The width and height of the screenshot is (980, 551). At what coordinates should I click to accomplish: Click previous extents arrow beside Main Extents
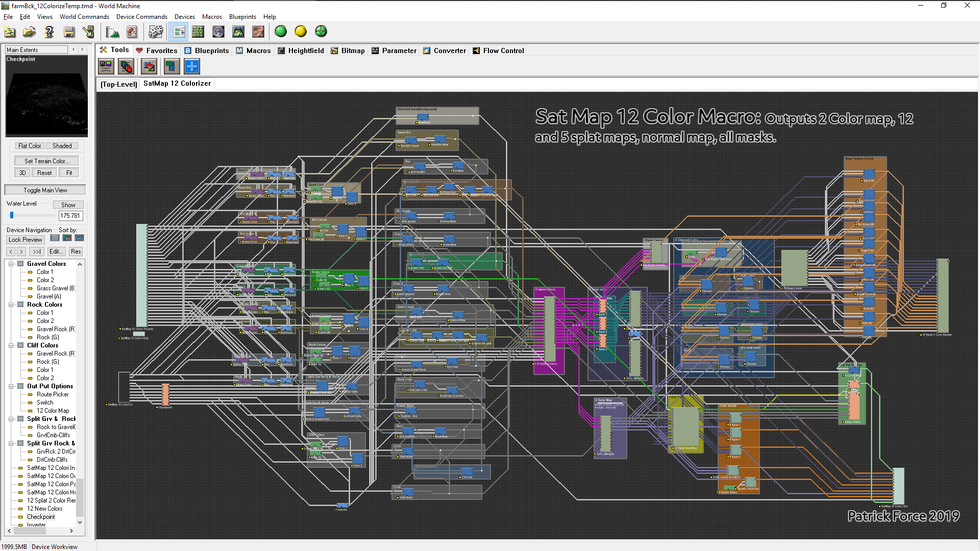tap(73, 49)
